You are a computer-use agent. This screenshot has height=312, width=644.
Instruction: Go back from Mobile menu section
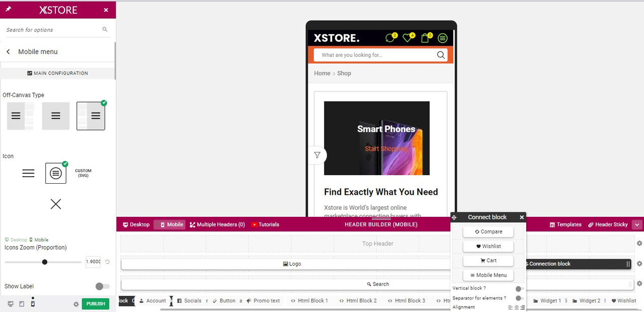click(x=8, y=51)
